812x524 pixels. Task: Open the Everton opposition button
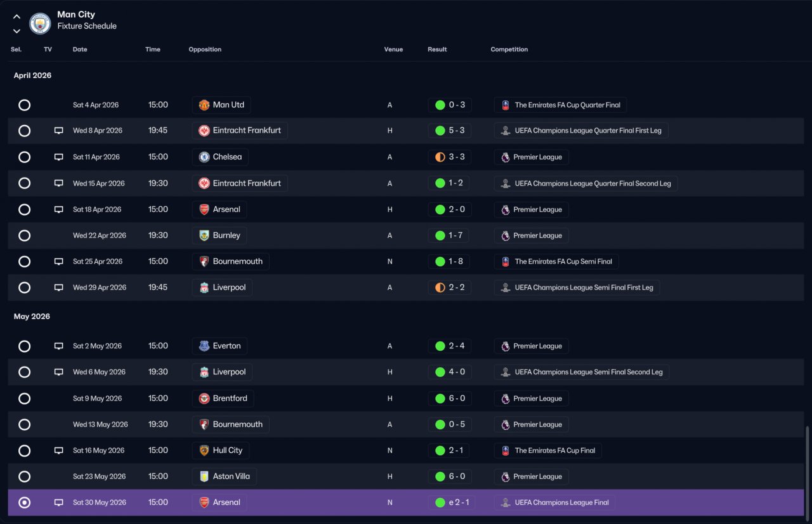[x=219, y=346]
